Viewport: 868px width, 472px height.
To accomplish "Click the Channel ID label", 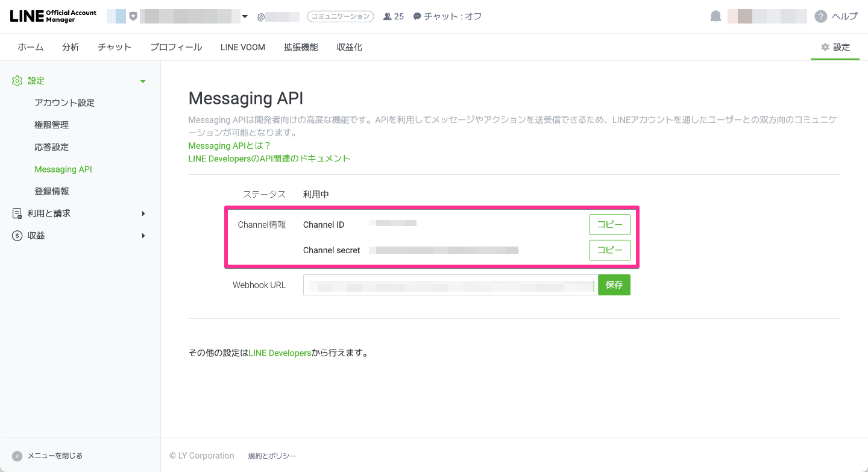I will 324,225.
